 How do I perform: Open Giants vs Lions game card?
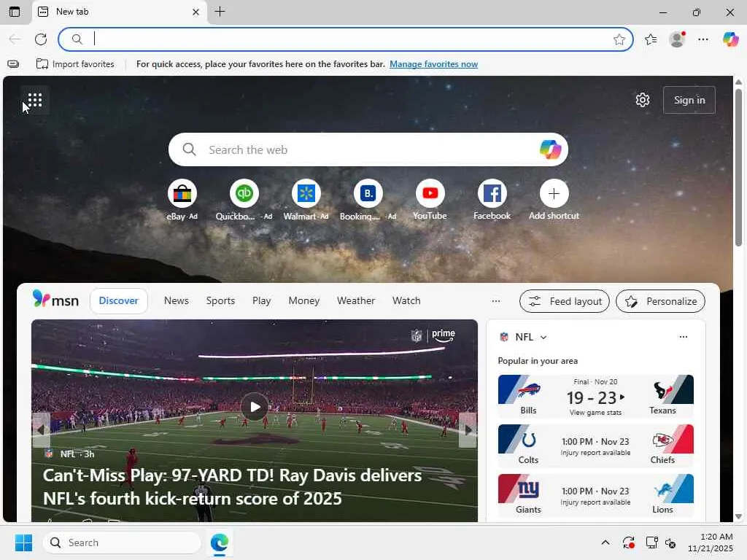595,496
